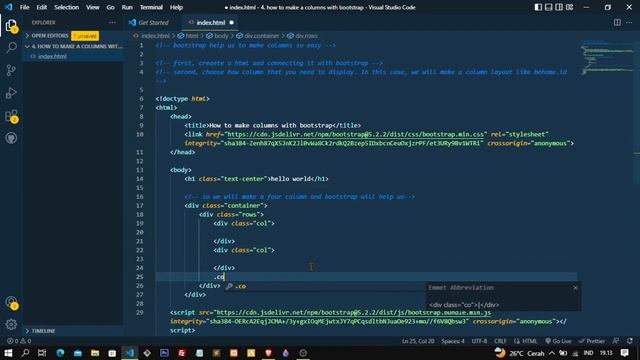The height and width of the screenshot is (360, 640).
Task: Toggle secondary side bar visibility
Action: point(559,7)
